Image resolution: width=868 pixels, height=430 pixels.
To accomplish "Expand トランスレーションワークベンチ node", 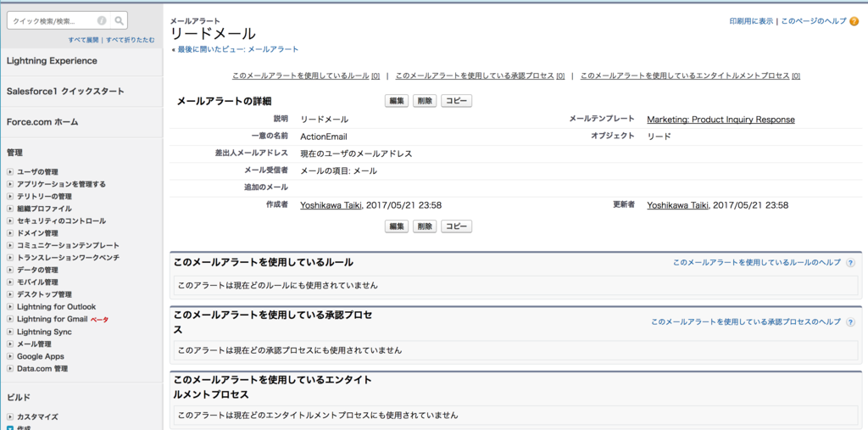I will pyautogui.click(x=10, y=257).
